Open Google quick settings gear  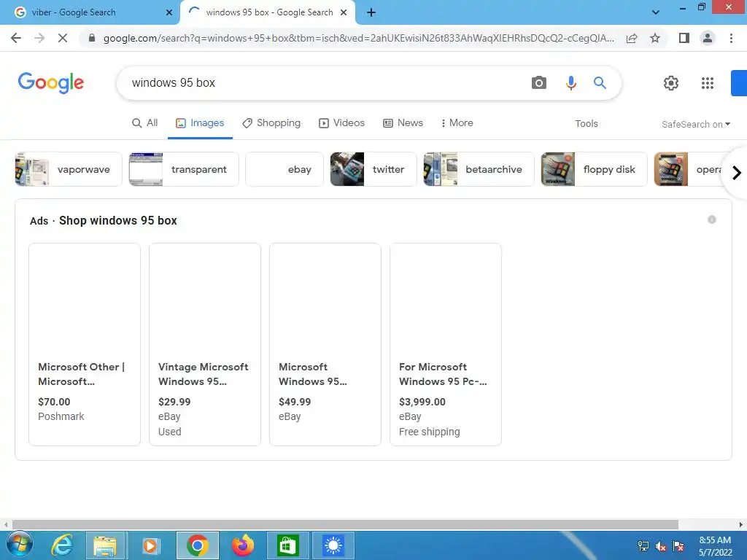point(671,83)
